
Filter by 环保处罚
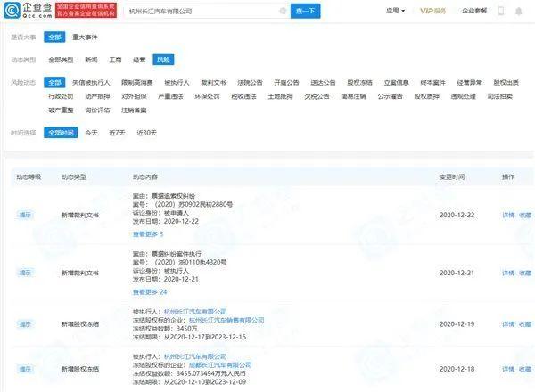tap(207, 96)
